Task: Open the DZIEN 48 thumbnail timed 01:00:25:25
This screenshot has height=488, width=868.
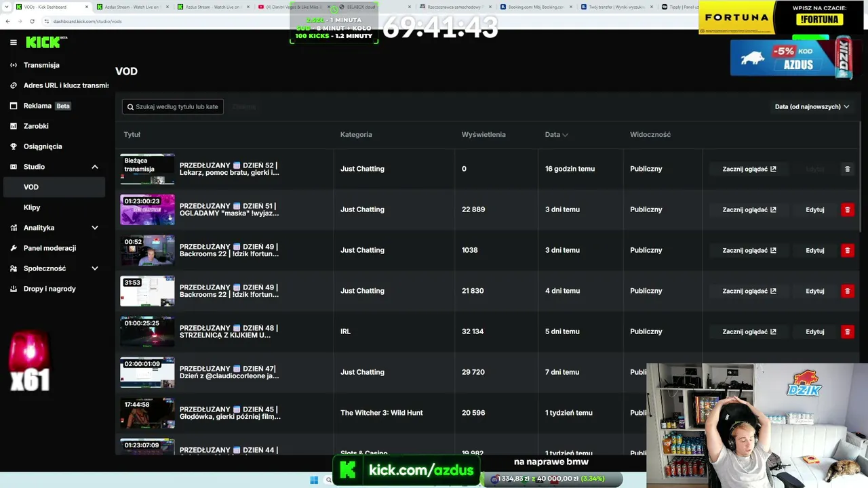Action: pyautogui.click(x=147, y=331)
